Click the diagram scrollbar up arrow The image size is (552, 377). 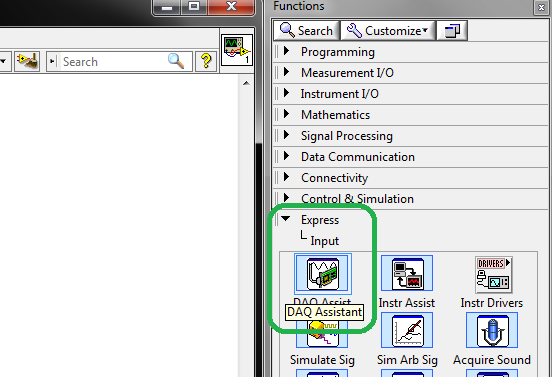click(x=246, y=83)
